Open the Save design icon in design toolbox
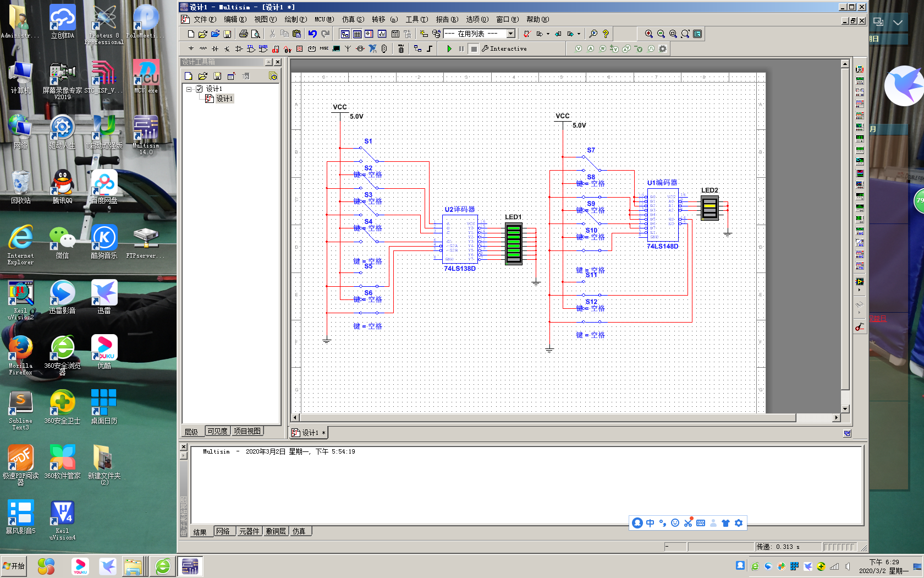This screenshot has height=578, width=924. (216, 76)
